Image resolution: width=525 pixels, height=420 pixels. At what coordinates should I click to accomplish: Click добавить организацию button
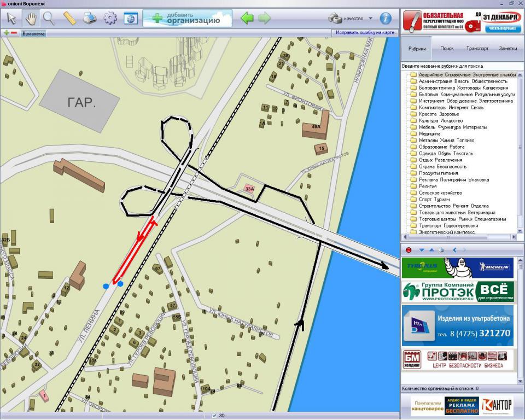187,19
